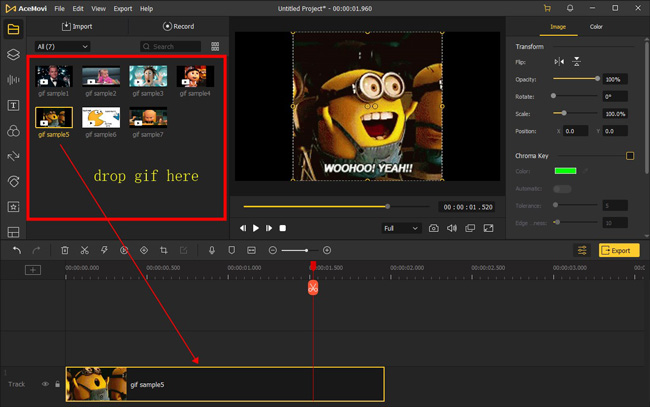Pick the green Chroma Key color swatch
650x407 pixels.
(565, 171)
